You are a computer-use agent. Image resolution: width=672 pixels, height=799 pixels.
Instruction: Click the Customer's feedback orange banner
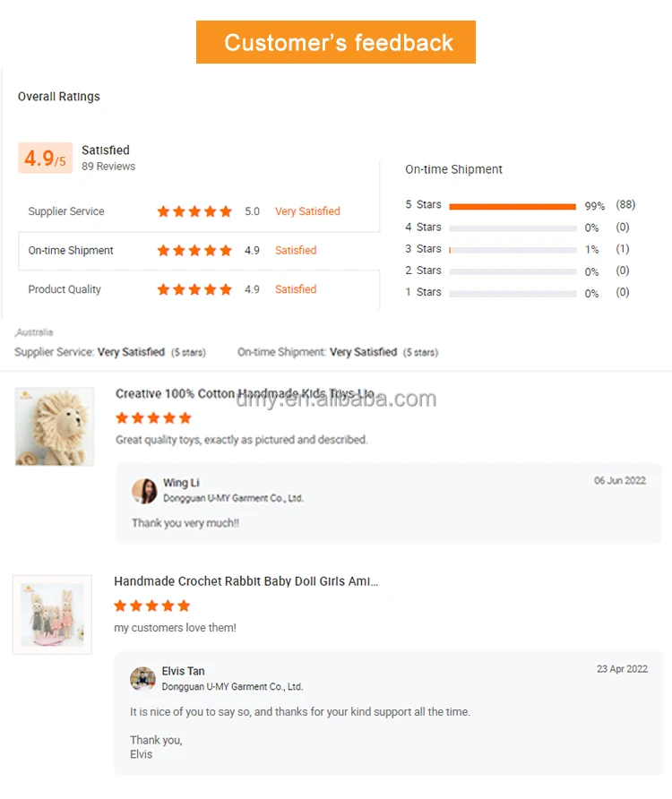click(335, 42)
